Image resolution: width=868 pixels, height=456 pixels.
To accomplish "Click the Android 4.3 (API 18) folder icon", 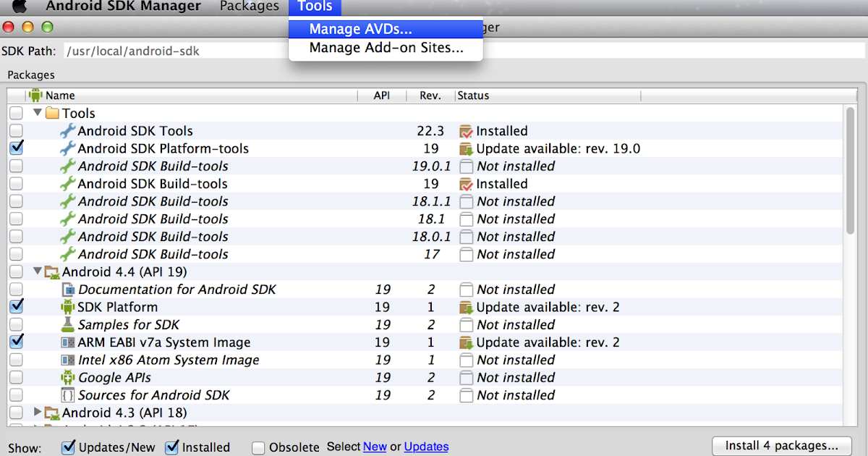I will 52,413.
